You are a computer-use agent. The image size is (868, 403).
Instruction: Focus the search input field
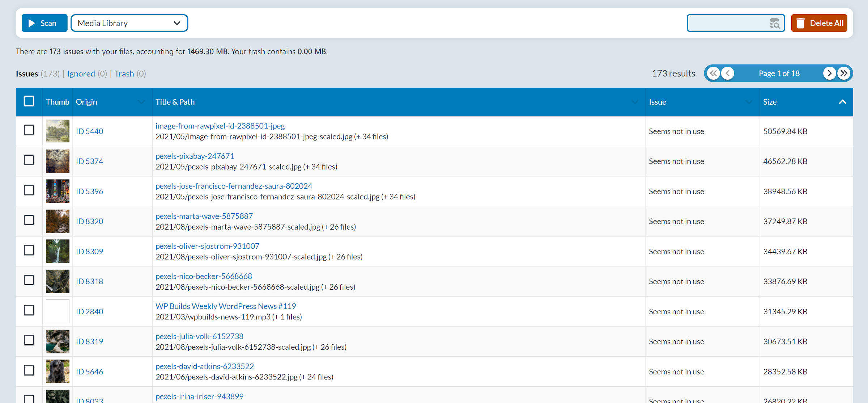click(x=727, y=23)
